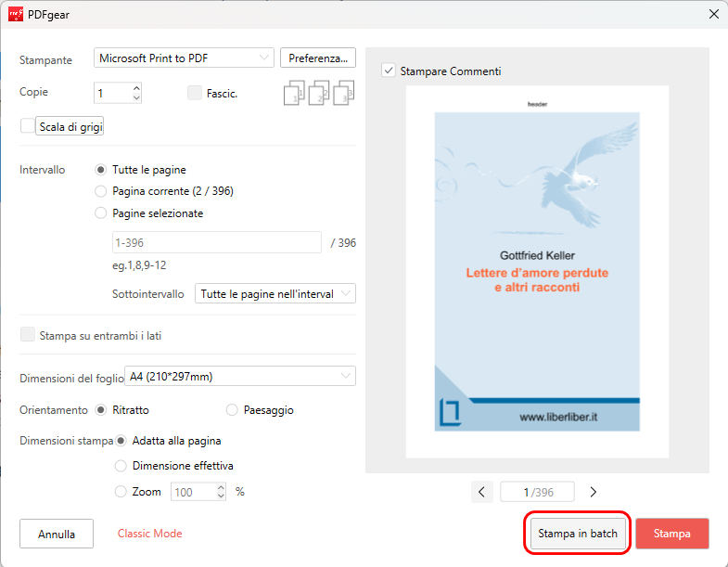Screen dimensions: 728x567
Task: Click the PDFgear app logo icon
Action: [15, 14]
